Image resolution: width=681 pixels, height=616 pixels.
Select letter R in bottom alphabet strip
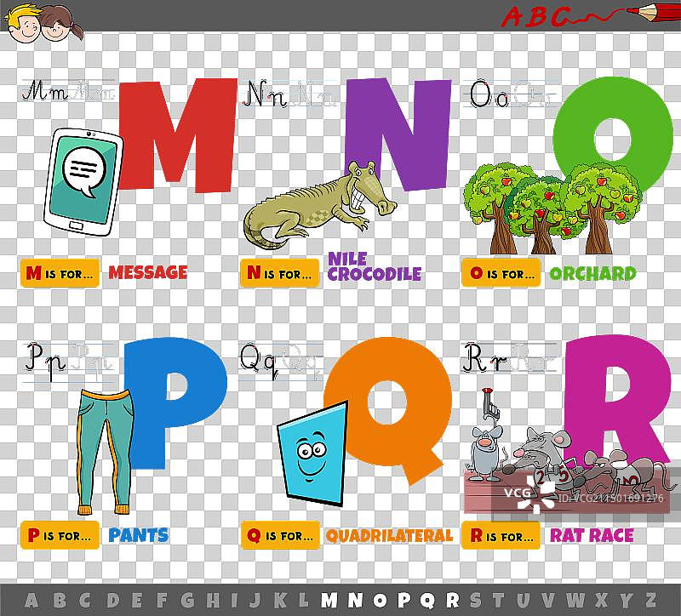tap(450, 600)
